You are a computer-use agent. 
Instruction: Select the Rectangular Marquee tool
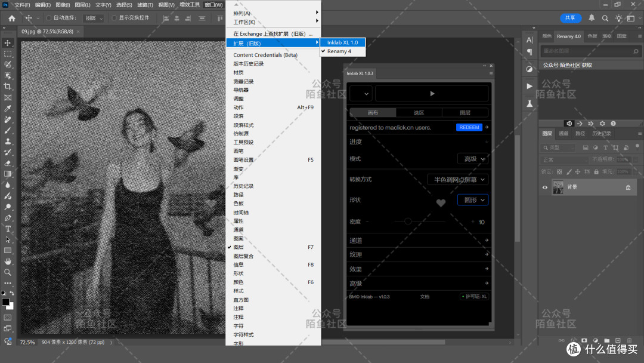(x=8, y=54)
